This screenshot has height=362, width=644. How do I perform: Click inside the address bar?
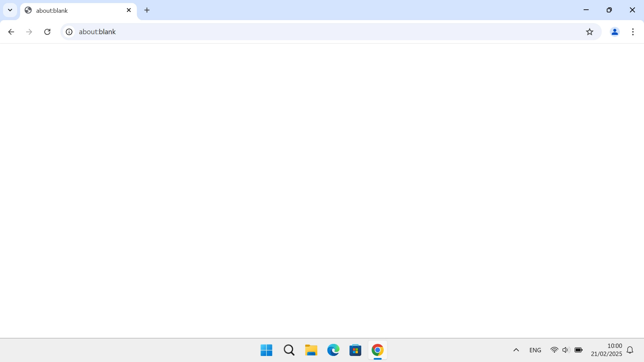[235, 32]
